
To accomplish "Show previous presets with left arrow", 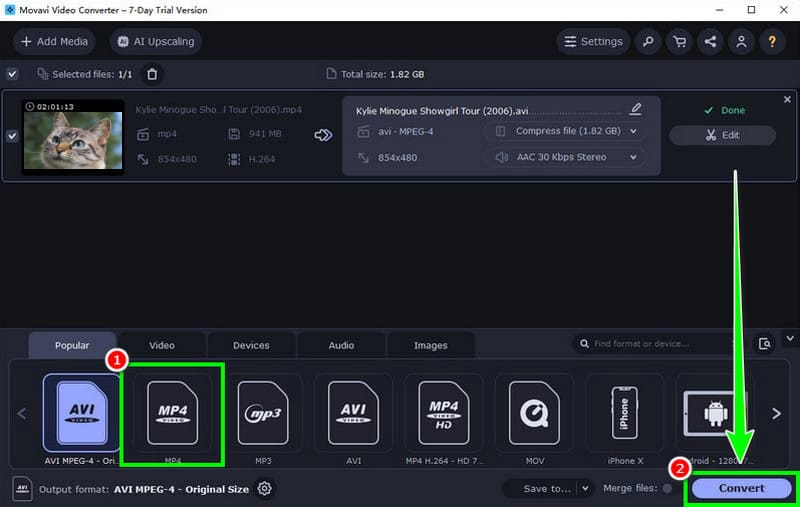I will click(x=21, y=414).
